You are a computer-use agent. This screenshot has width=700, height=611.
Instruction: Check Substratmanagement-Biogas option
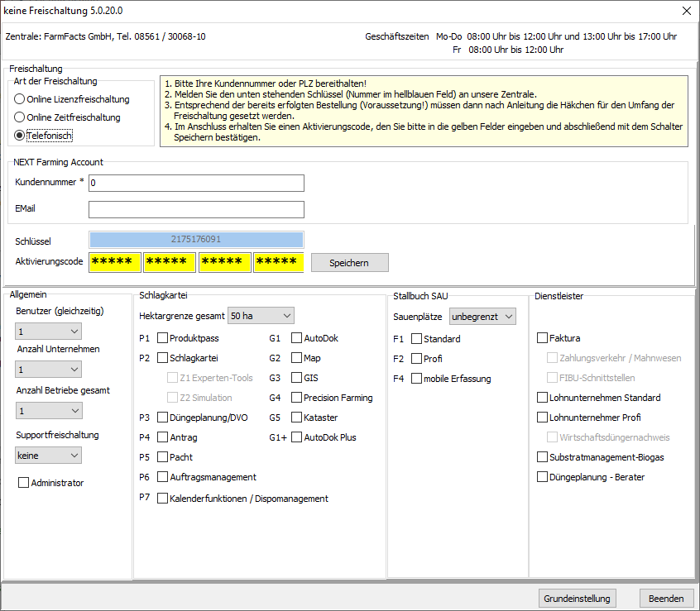pos(543,457)
